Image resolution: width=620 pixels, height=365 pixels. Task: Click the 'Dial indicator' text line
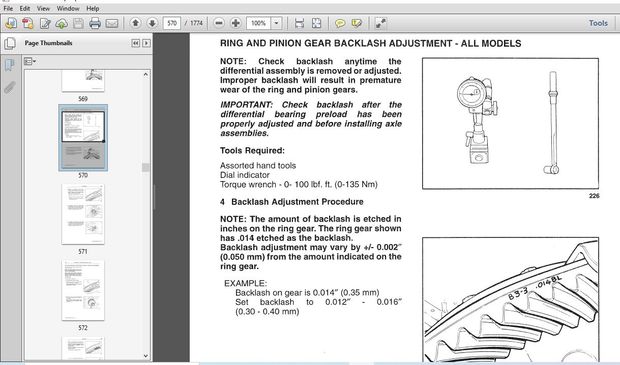point(245,175)
